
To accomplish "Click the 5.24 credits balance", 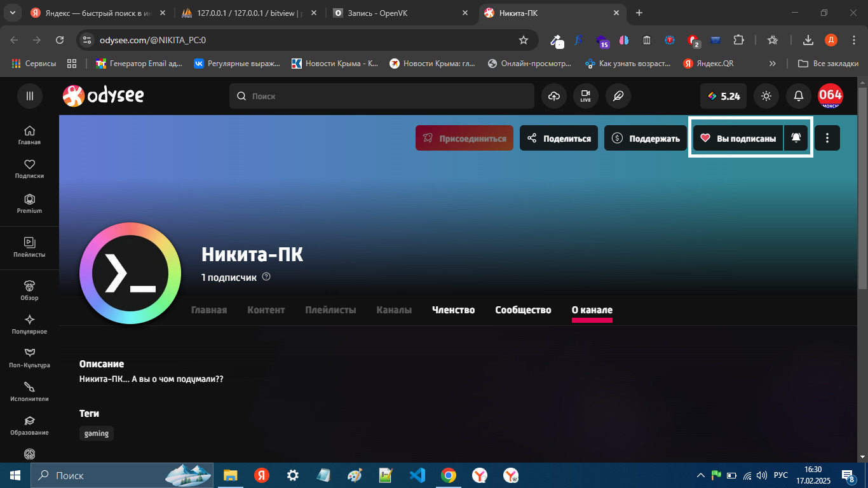I will [724, 97].
